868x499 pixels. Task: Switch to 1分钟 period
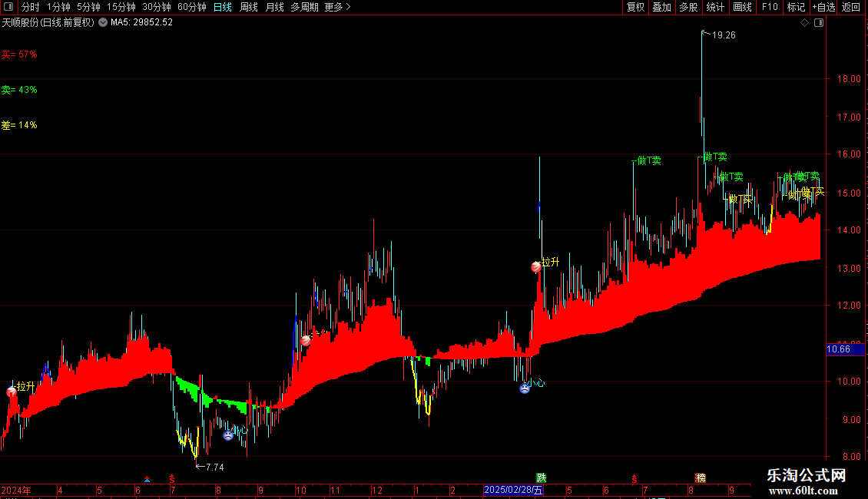(x=58, y=7)
